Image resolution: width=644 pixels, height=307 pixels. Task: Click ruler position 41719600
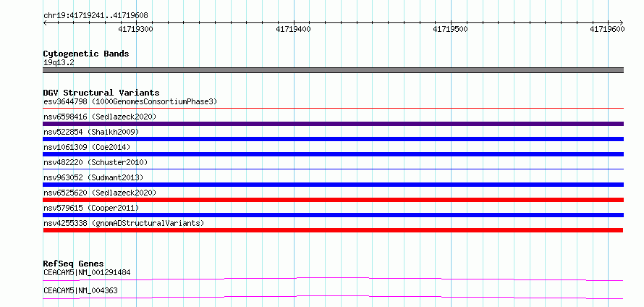coord(607,29)
